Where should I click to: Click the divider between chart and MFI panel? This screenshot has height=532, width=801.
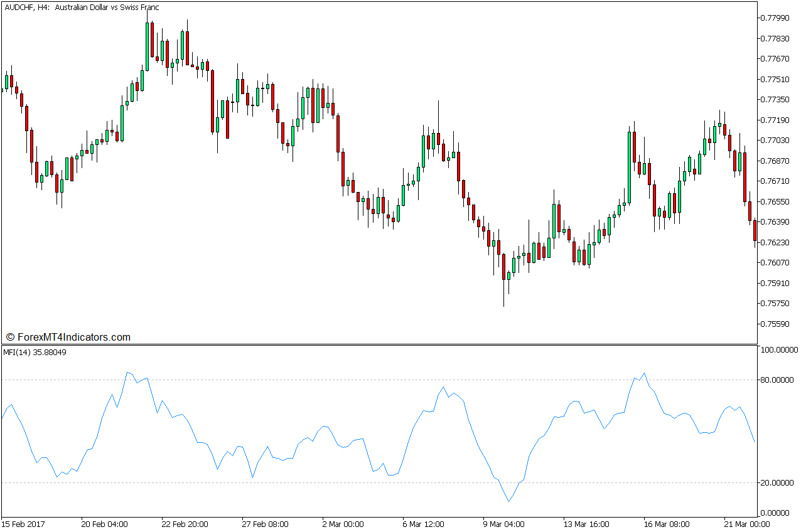[377, 344]
